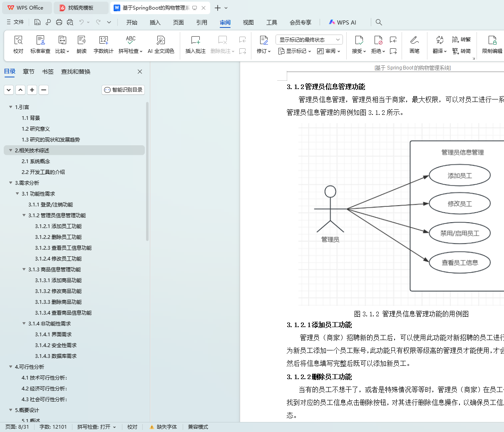Screen dimensions: 504x432
Task: Click the 智能识别目录 button
Action: [123, 90]
